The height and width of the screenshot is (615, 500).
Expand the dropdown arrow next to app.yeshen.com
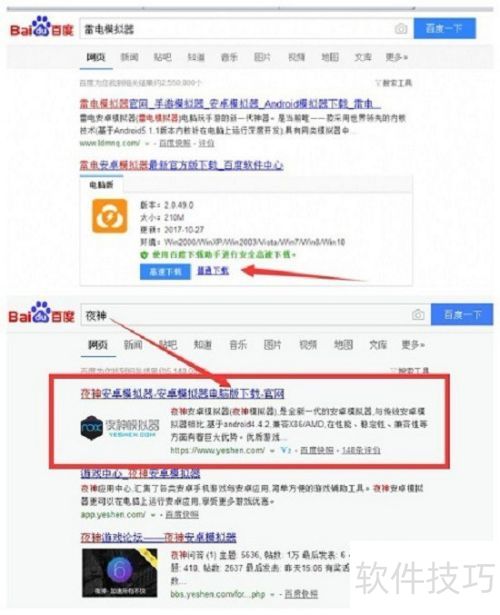point(153,515)
